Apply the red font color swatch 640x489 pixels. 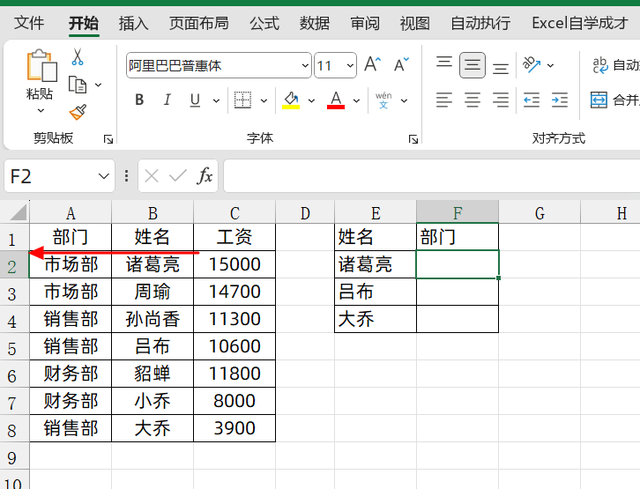(335, 100)
